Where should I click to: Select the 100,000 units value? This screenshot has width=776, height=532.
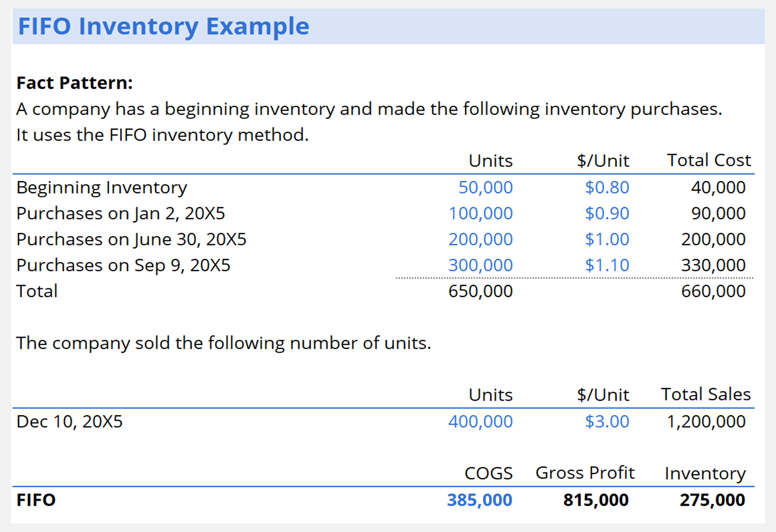tap(481, 213)
